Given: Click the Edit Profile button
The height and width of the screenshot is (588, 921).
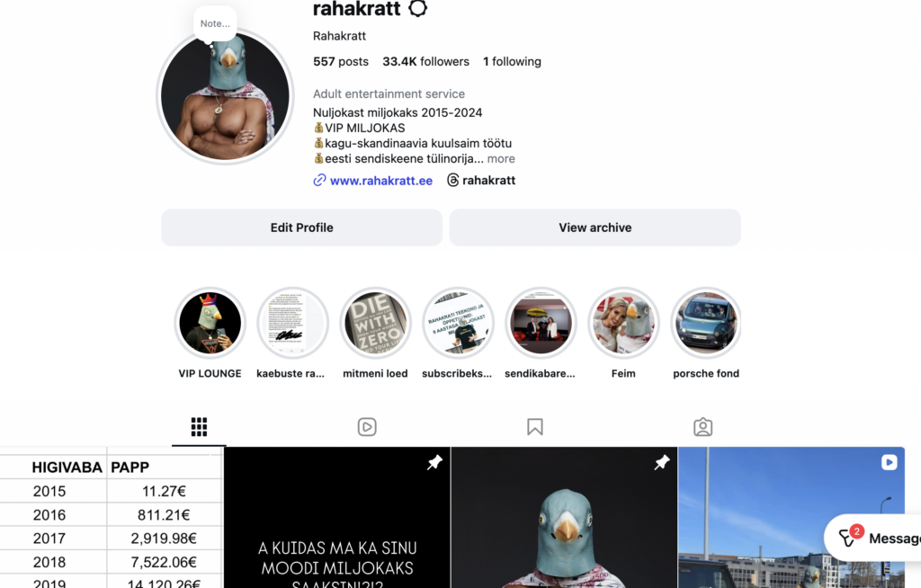Looking at the screenshot, I should 302,227.
